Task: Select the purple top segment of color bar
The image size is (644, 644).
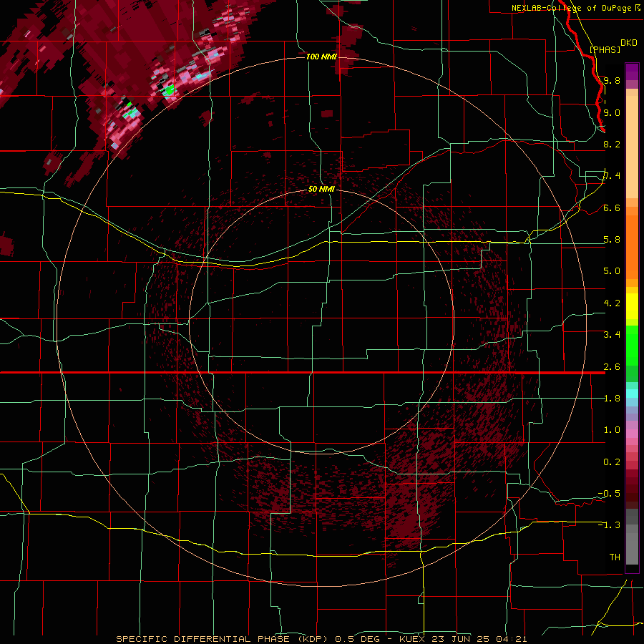Action: coord(632,72)
